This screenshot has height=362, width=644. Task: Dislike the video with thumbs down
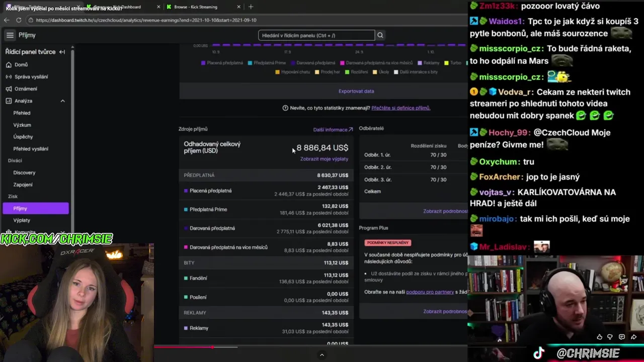[610, 337]
